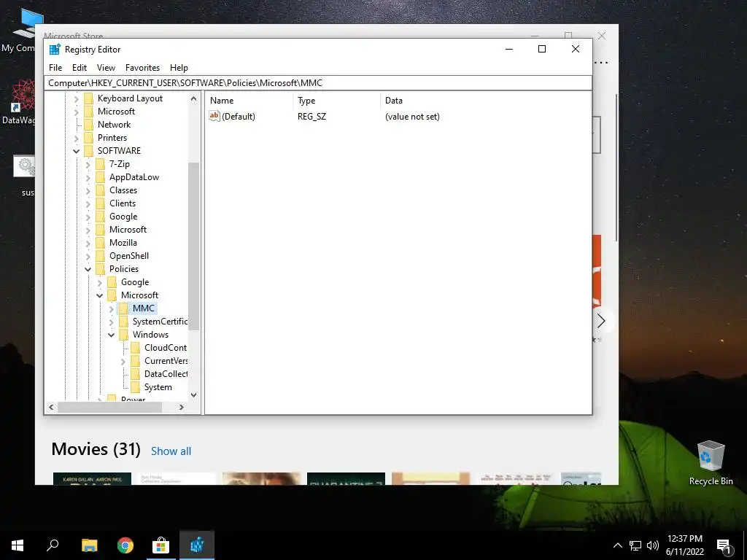
Task: Expand the CurrentVers key
Action: [x=123, y=362]
